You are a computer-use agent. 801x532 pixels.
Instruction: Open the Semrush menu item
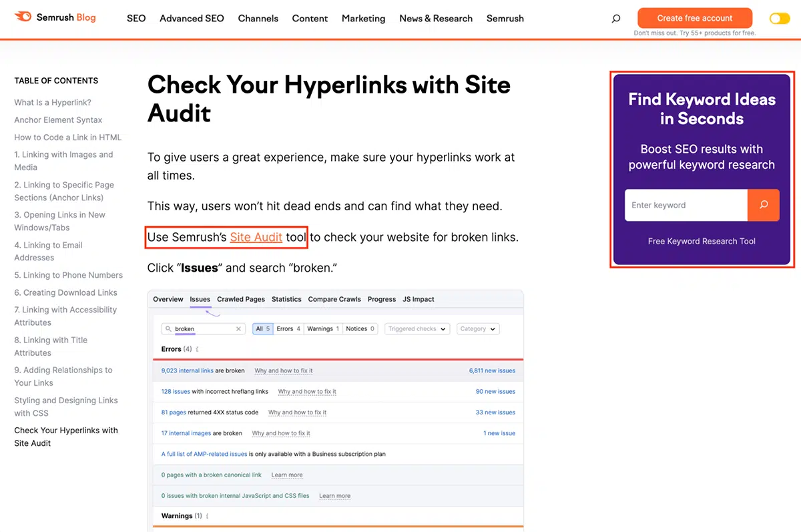505,19
